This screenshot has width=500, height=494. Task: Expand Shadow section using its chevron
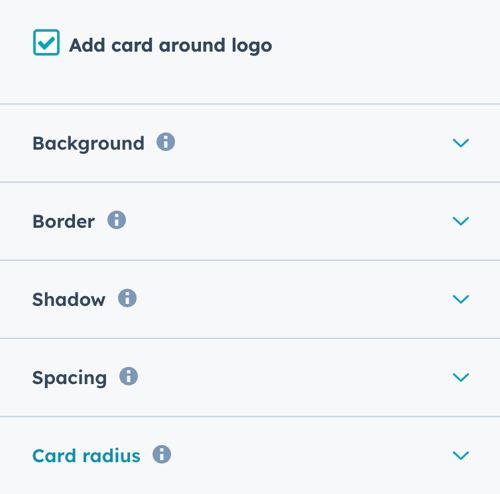coord(461,299)
